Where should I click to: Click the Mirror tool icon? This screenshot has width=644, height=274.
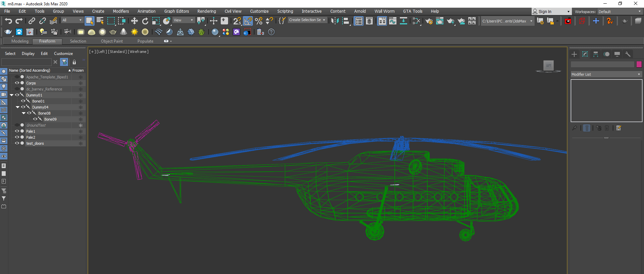(335, 21)
